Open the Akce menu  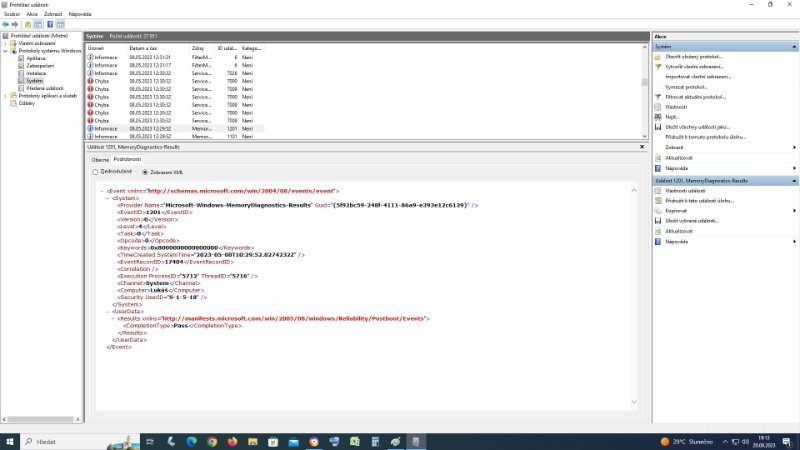pyautogui.click(x=32, y=14)
